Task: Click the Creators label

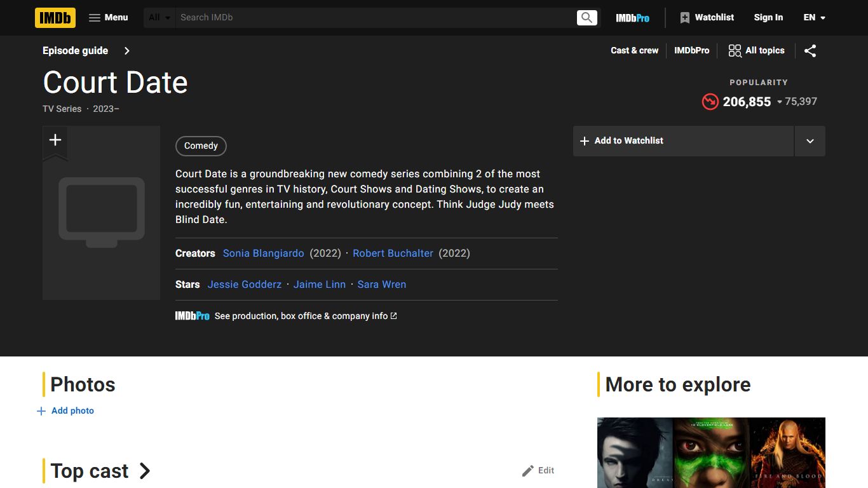Action: pyautogui.click(x=195, y=254)
